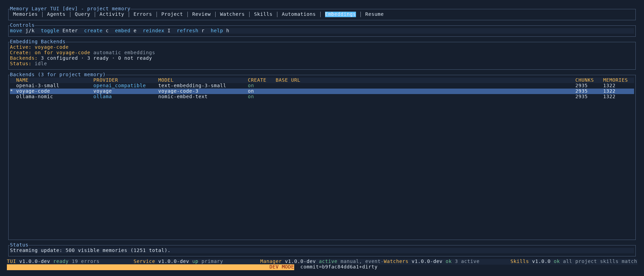Viewport: 644px width, 276px height.
Task: Click the reindex I control hint
Action: click(157, 31)
